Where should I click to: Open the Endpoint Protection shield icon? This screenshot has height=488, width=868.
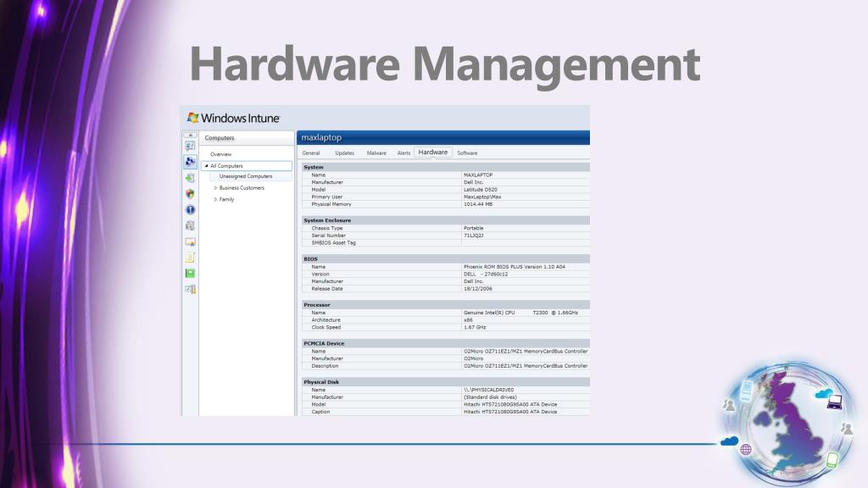(x=190, y=194)
